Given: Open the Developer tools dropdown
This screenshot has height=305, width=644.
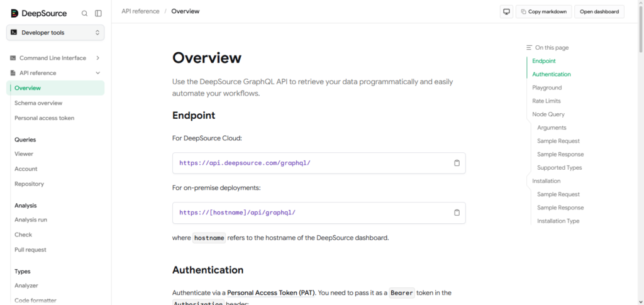Looking at the screenshot, I should [x=55, y=33].
